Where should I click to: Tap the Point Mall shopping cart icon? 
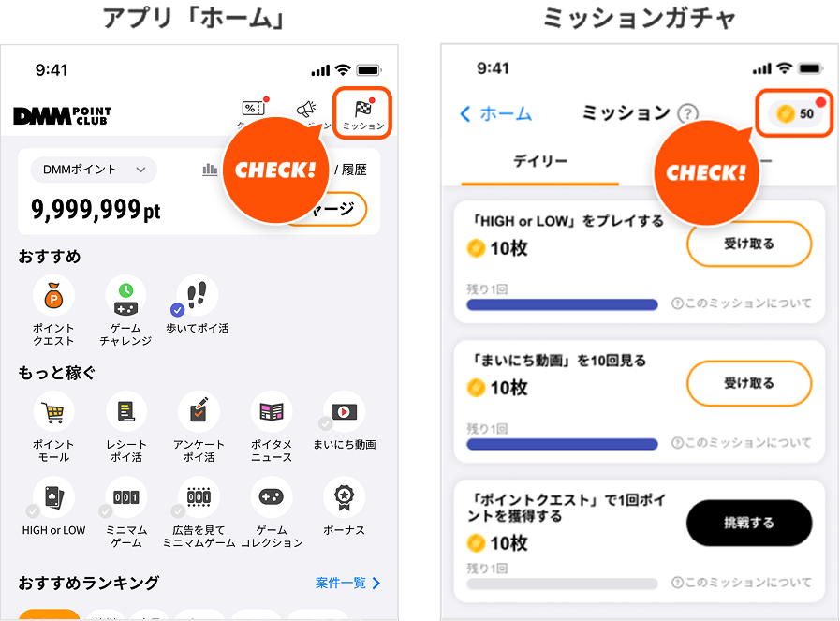pos(53,411)
